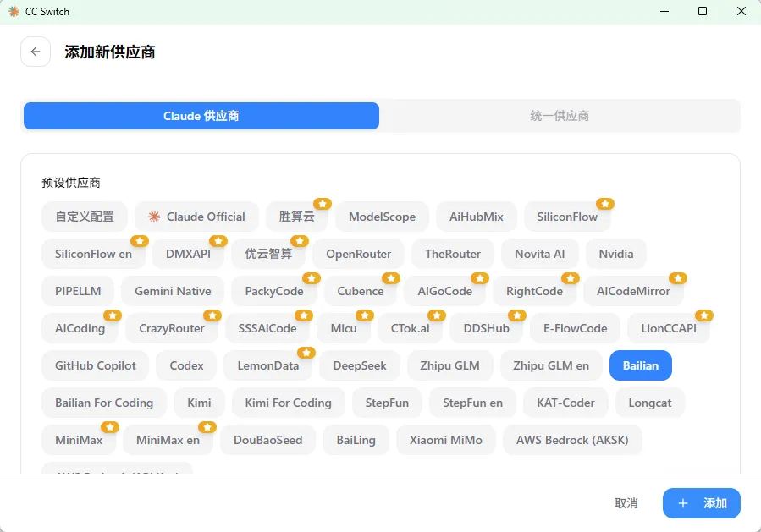Choose the Zhipu GLM en preset
The width and height of the screenshot is (761, 532).
click(551, 365)
